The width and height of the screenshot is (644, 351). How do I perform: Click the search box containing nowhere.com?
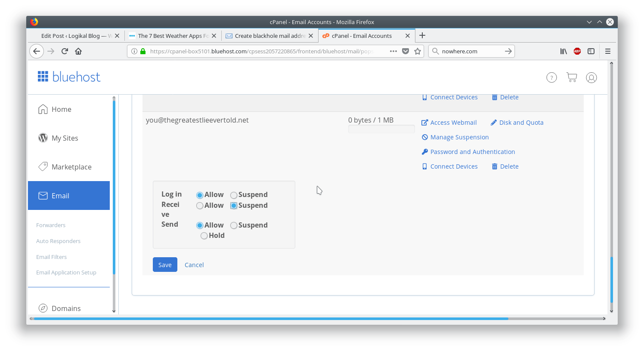[x=471, y=51]
